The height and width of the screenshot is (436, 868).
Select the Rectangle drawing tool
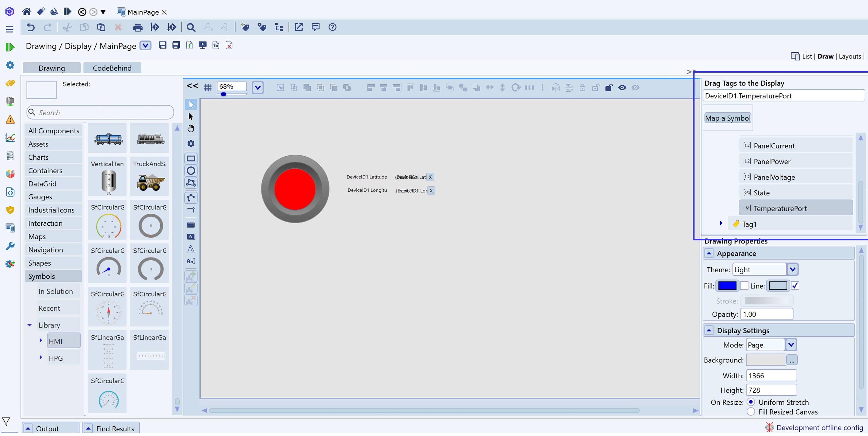click(191, 159)
